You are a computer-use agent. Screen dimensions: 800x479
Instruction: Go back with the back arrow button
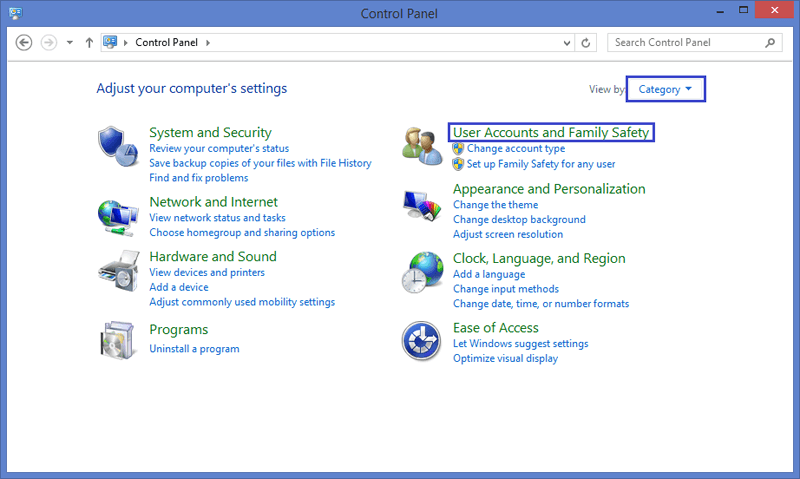coord(24,42)
